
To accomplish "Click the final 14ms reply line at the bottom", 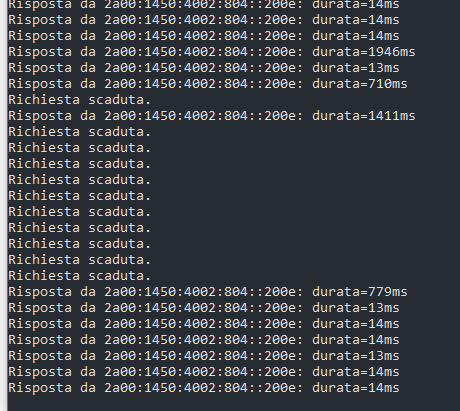I will click(x=204, y=388).
